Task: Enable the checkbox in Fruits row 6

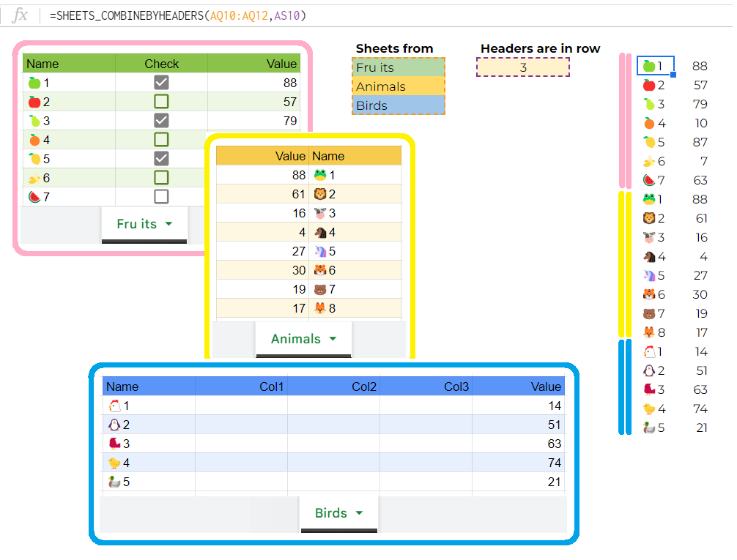Action: 161,178
